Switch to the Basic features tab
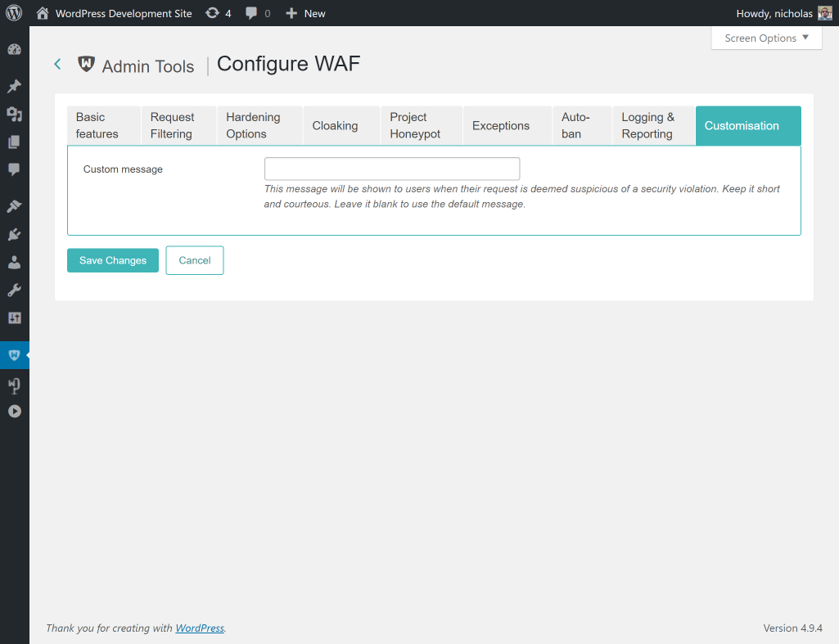Viewport: 839px width, 644px height. coord(104,126)
